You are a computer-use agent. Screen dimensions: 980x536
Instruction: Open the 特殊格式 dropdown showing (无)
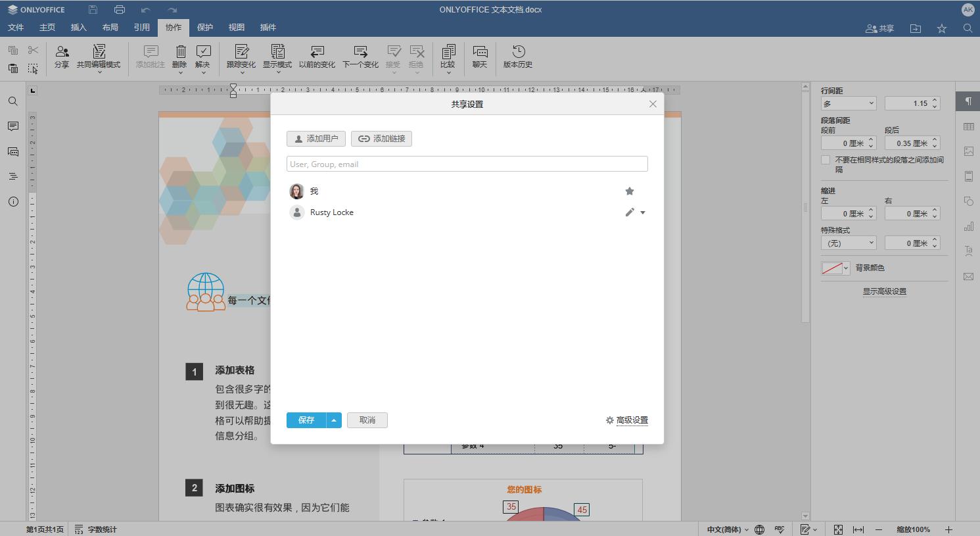[848, 243]
